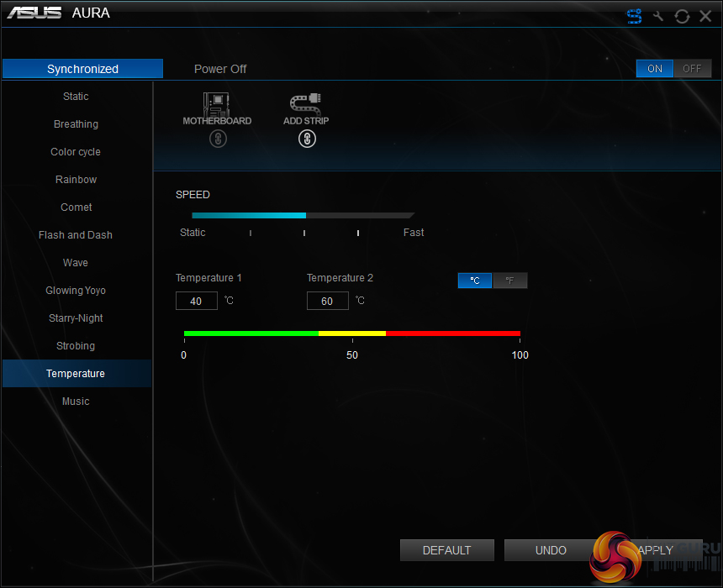Select Music effect
Screen dimensions: 723x588
click(76, 401)
